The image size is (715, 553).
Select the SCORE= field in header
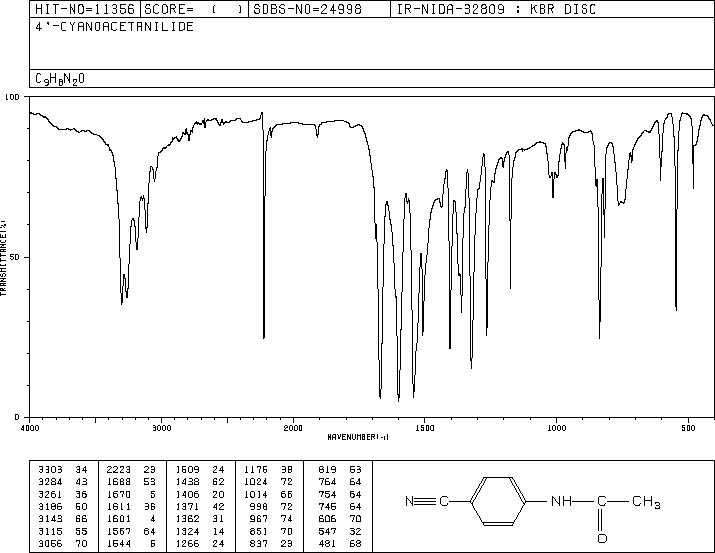(x=194, y=9)
